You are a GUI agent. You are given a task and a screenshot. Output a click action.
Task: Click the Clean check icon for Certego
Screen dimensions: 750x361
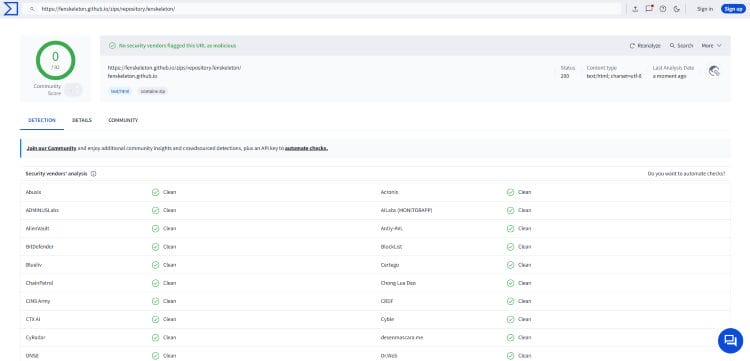pos(510,265)
